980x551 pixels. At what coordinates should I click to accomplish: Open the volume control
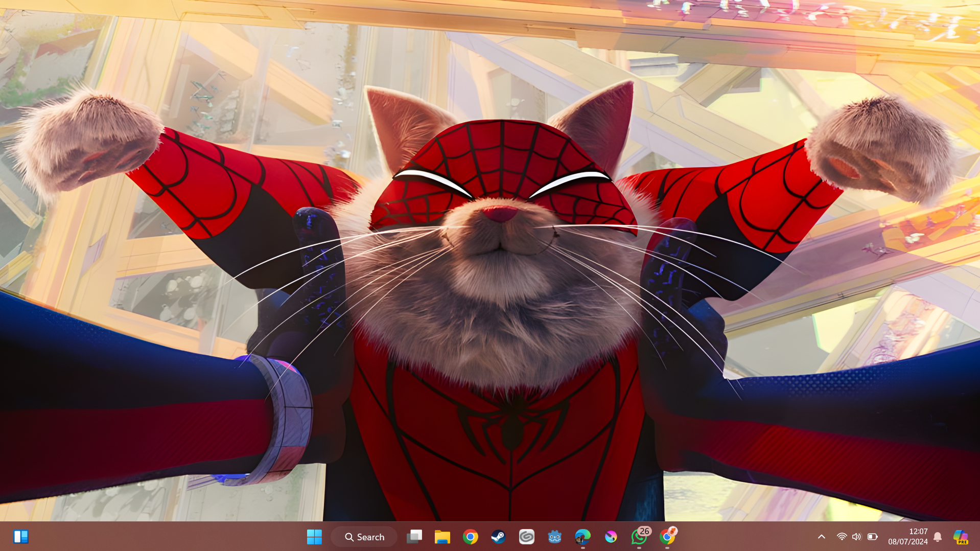857,537
